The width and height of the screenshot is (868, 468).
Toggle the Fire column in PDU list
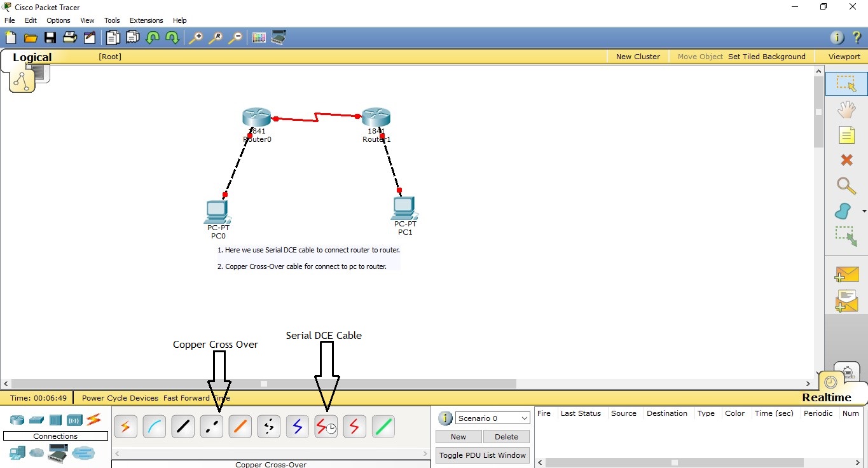coord(544,413)
